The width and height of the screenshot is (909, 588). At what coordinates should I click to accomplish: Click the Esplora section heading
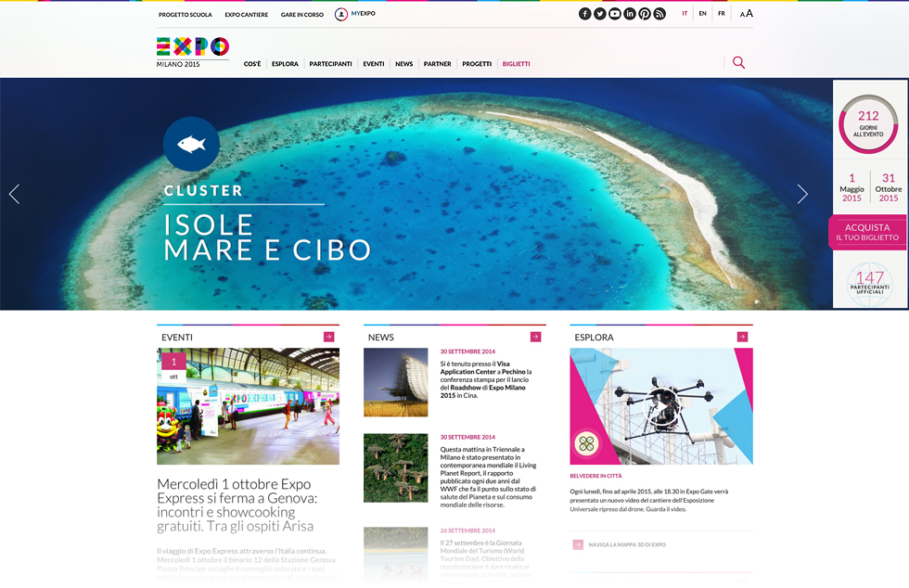click(595, 337)
